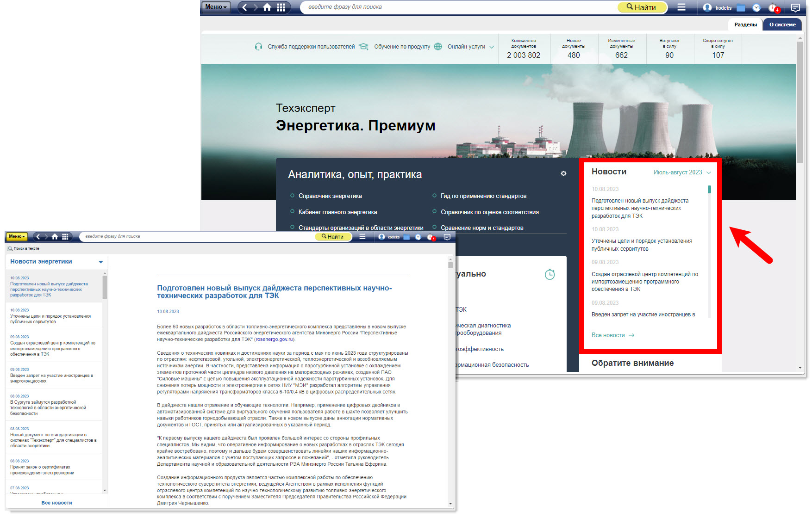Open the rosenergo.gov.ru hyperlink

tap(275, 339)
